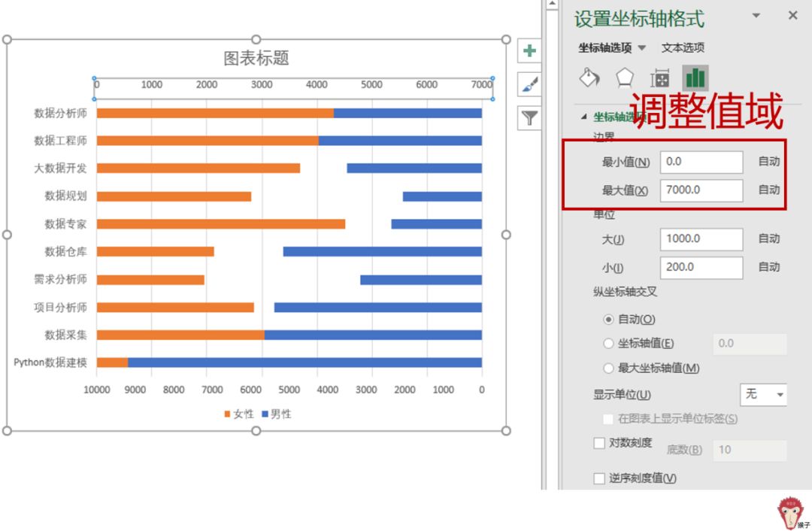Enable the 对数刻度 checkbox
The height and width of the screenshot is (531, 812).
[599, 444]
